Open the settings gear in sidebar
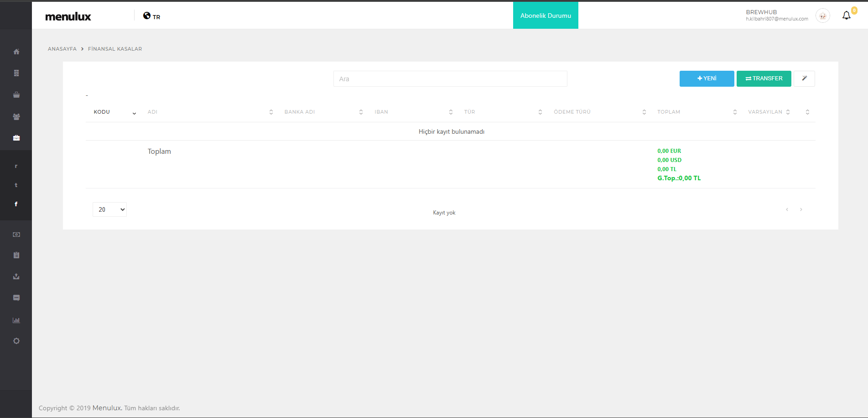 (16, 341)
